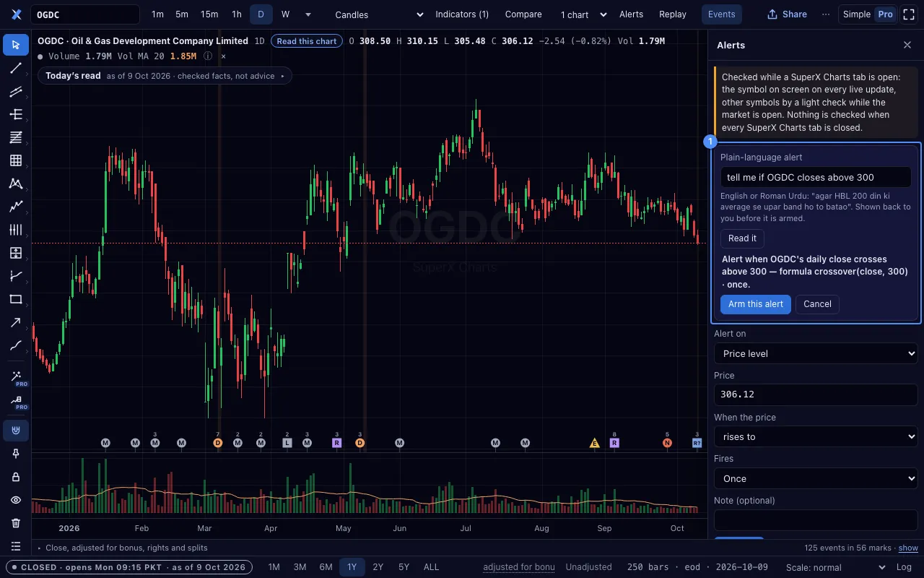The height and width of the screenshot is (578, 924).
Task: Activate the magnet snap tool
Action: (16, 431)
